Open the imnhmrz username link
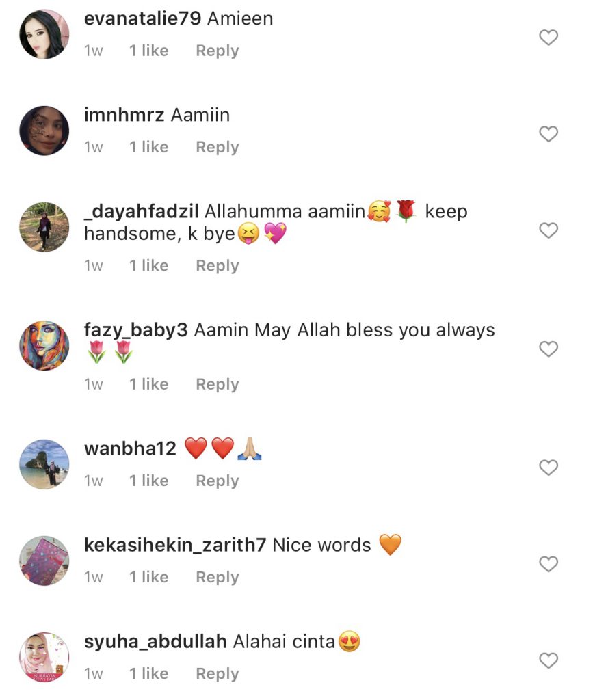This screenshot has height=700, width=593. [124, 115]
